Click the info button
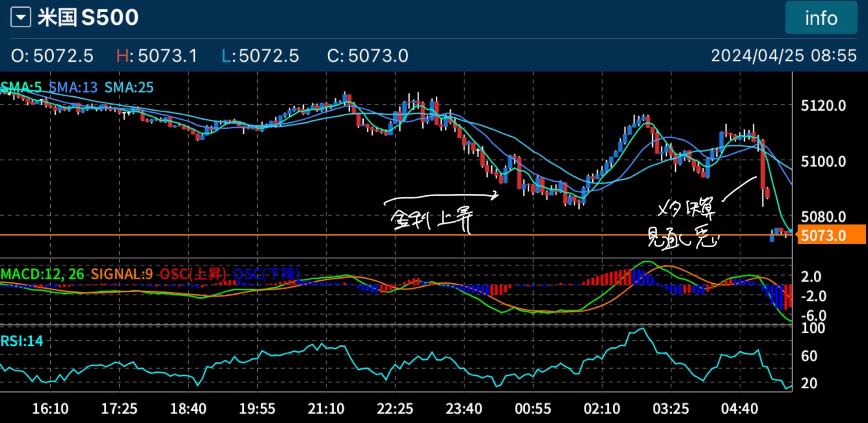This screenshot has width=868, height=423. click(821, 18)
